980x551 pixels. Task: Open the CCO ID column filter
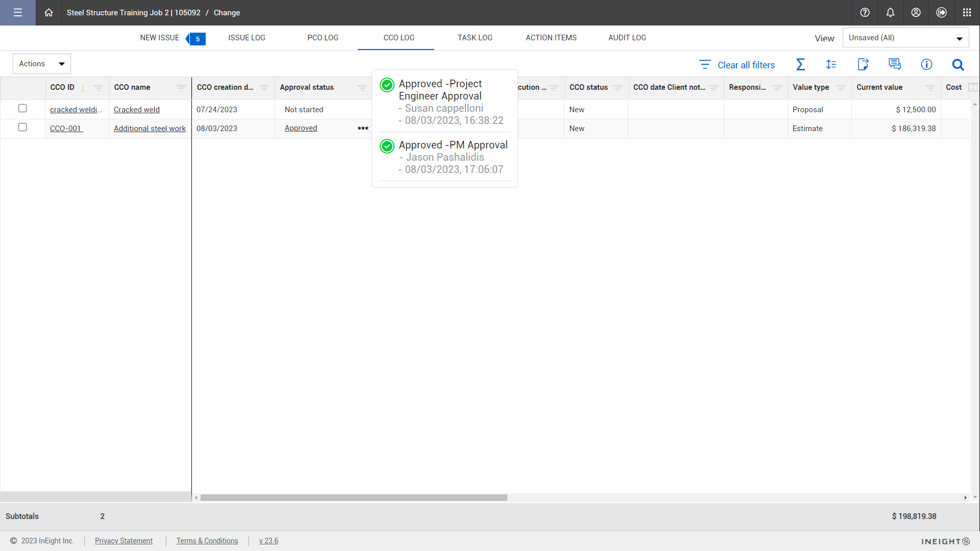pyautogui.click(x=98, y=88)
